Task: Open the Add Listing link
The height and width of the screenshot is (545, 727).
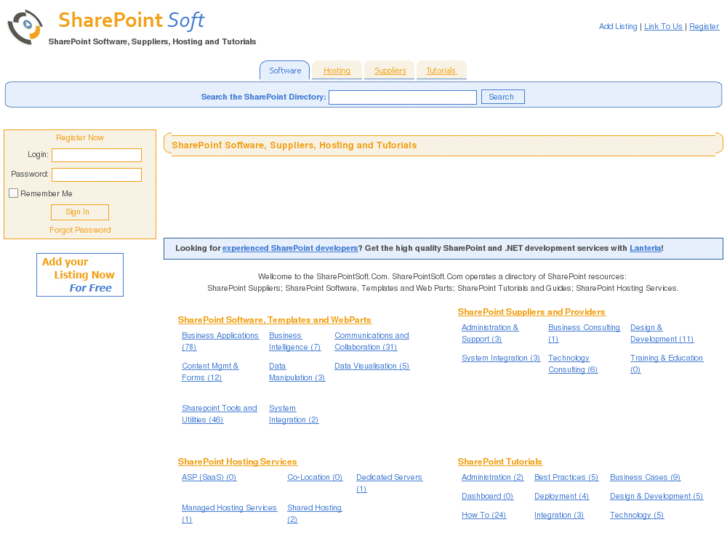Action: click(x=618, y=26)
